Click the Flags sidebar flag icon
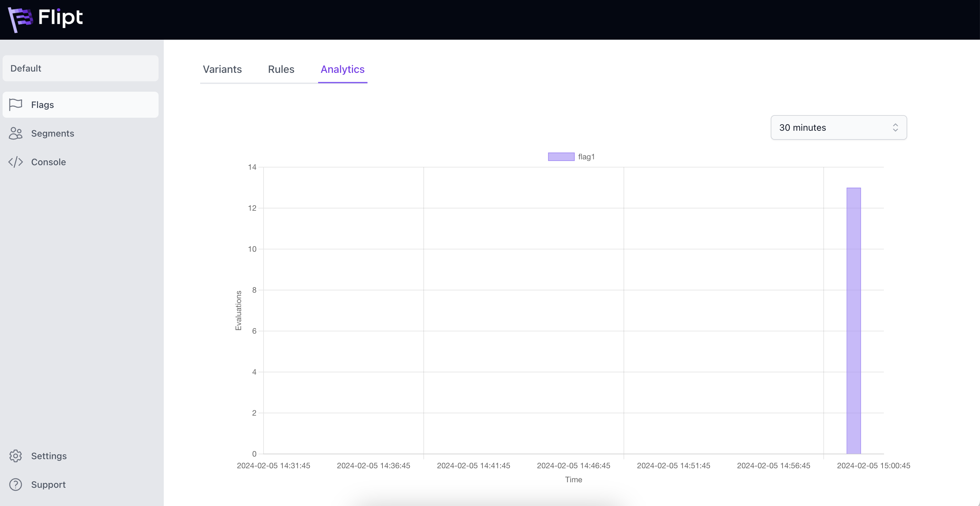980x506 pixels. pyautogui.click(x=16, y=105)
